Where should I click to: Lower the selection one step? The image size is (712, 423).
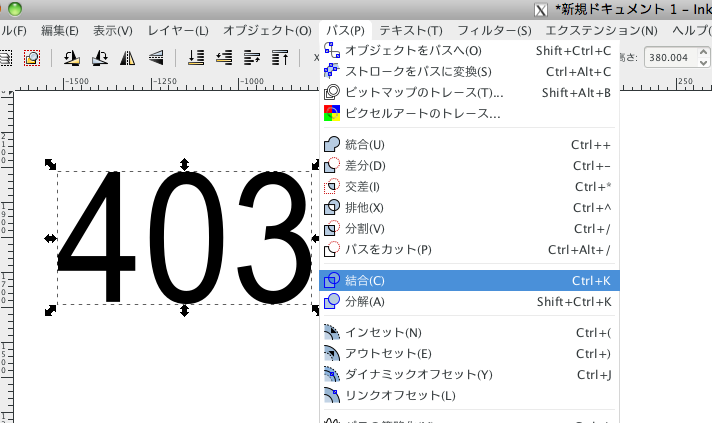click(225, 58)
